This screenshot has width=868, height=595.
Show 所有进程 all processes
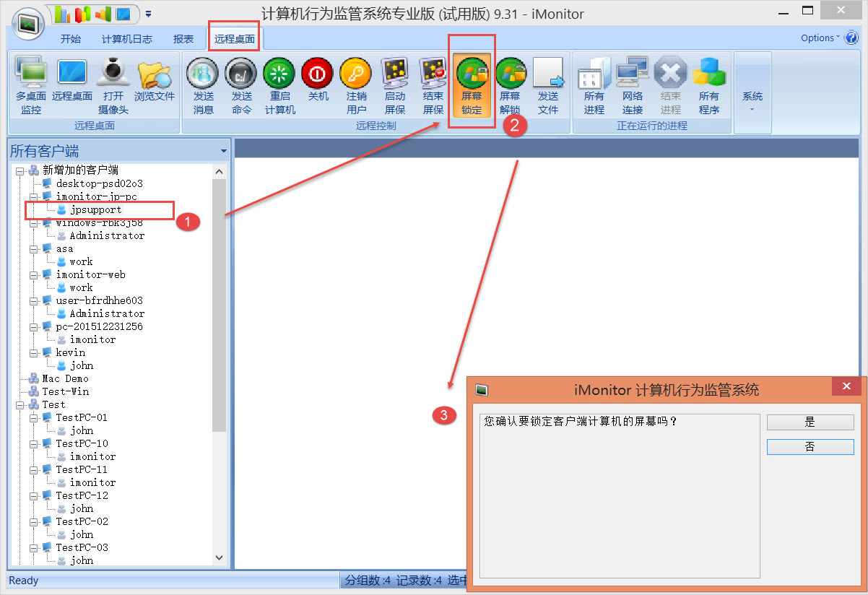pyautogui.click(x=594, y=87)
